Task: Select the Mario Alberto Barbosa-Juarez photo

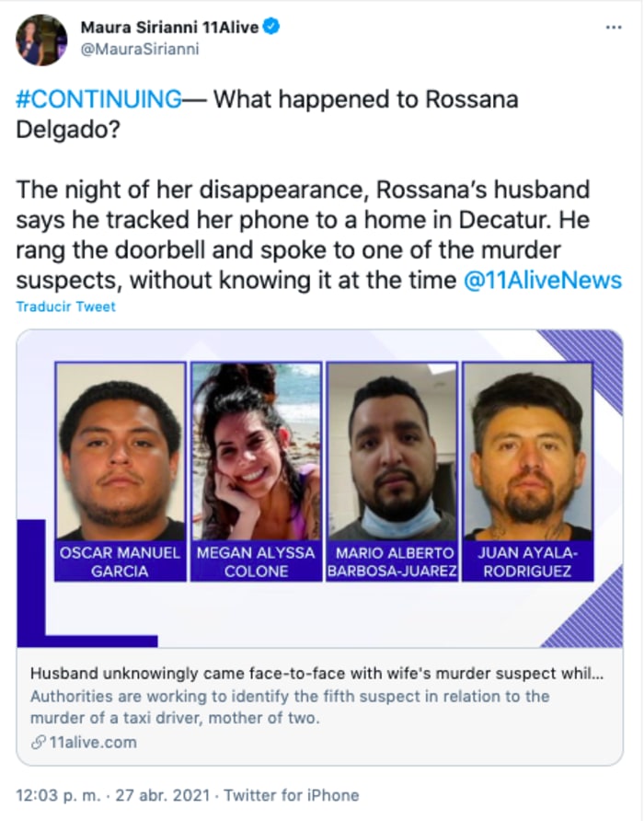Action: pyautogui.click(x=392, y=452)
